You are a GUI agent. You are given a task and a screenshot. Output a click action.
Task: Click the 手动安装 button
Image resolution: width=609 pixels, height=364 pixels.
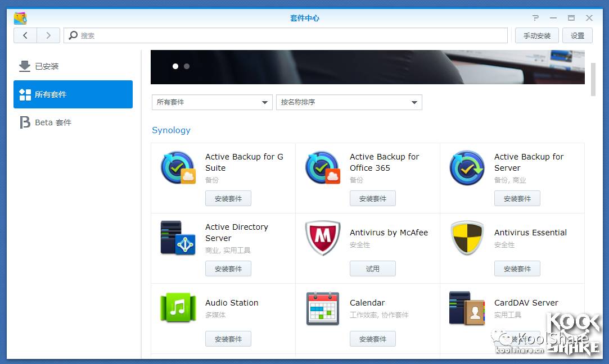[537, 36]
